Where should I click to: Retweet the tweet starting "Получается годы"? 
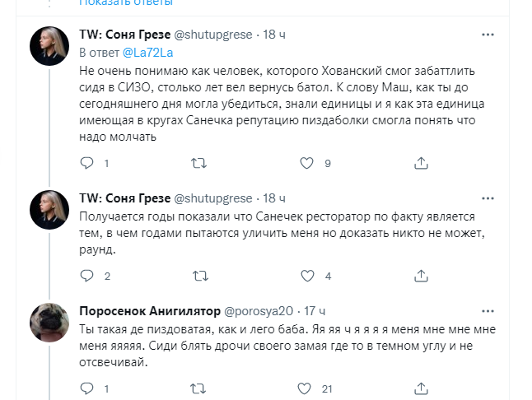coord(198,277)
